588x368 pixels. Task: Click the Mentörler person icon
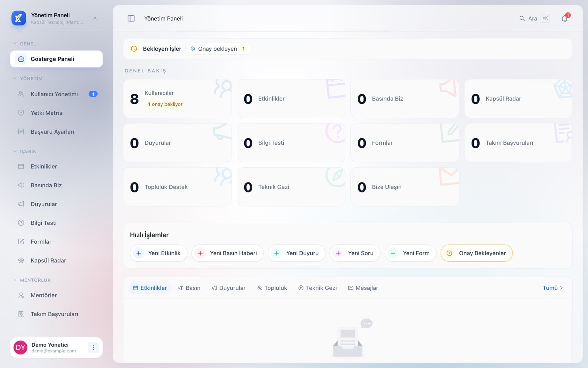21,295
